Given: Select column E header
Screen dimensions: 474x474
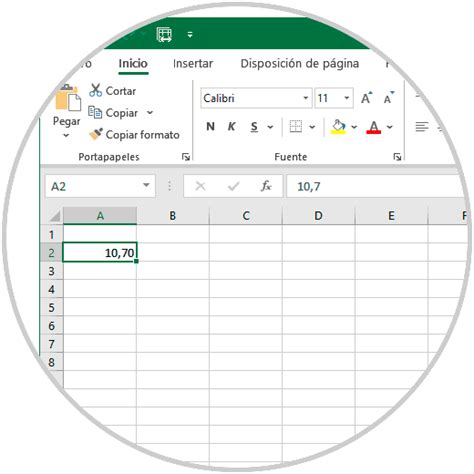Looking at the screenshot, I should point(391,216).
